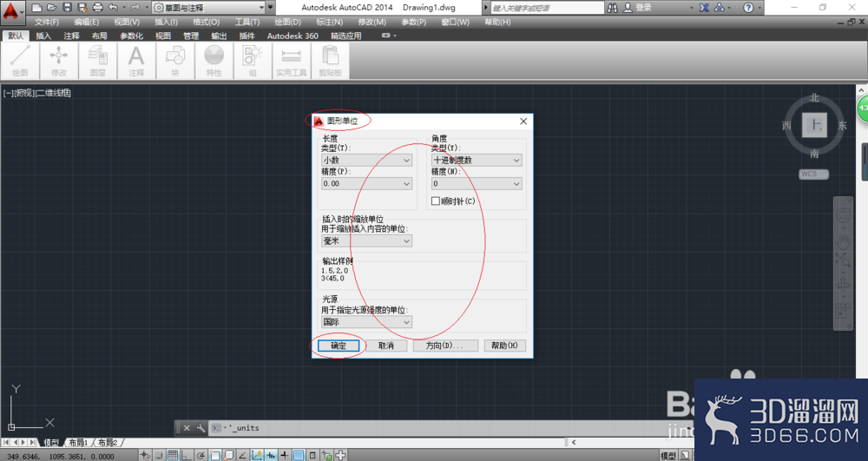Switch to the Autodesk 360 ribbon tab
The height and width of the screenshot is (461, 868).
pyautogui.click(x=293, y=36)
